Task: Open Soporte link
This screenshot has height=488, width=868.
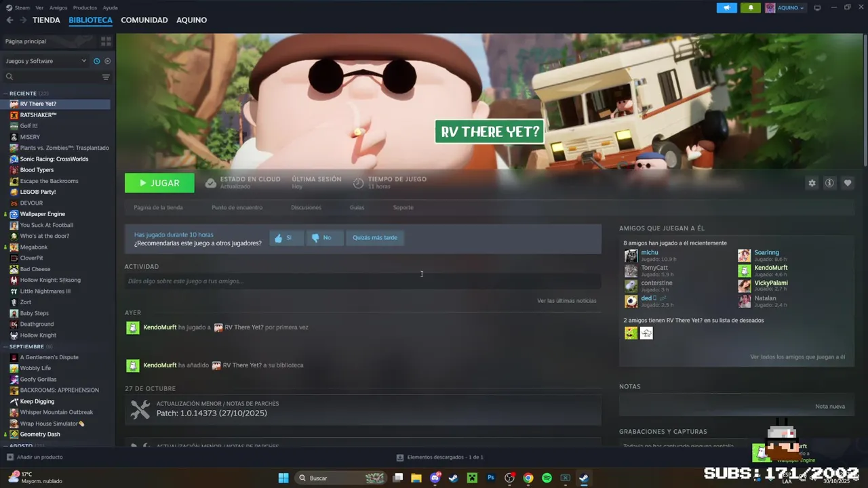Action: 403,207
